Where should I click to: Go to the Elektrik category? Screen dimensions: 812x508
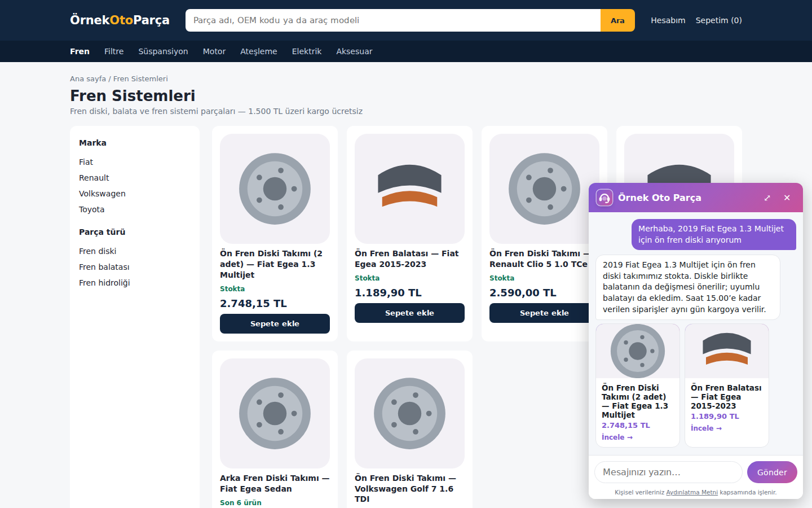(307, 51)
